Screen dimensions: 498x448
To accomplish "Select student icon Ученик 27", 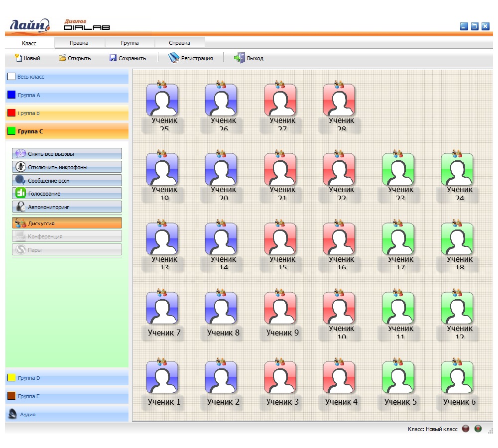I will click(x=280, y=100).
